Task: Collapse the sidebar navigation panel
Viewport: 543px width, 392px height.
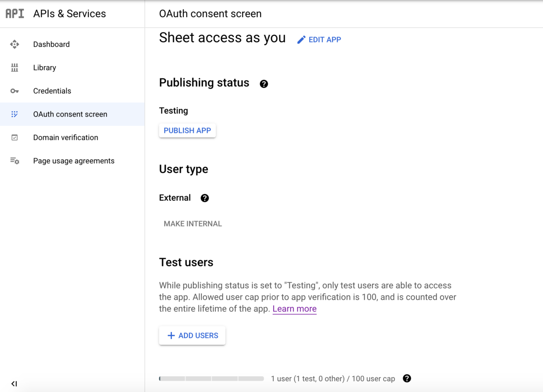Action: (14, 383)
